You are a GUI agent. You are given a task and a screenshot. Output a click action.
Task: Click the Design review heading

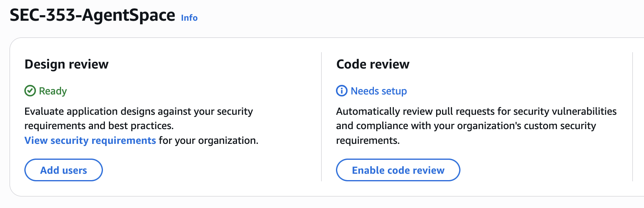67,64
